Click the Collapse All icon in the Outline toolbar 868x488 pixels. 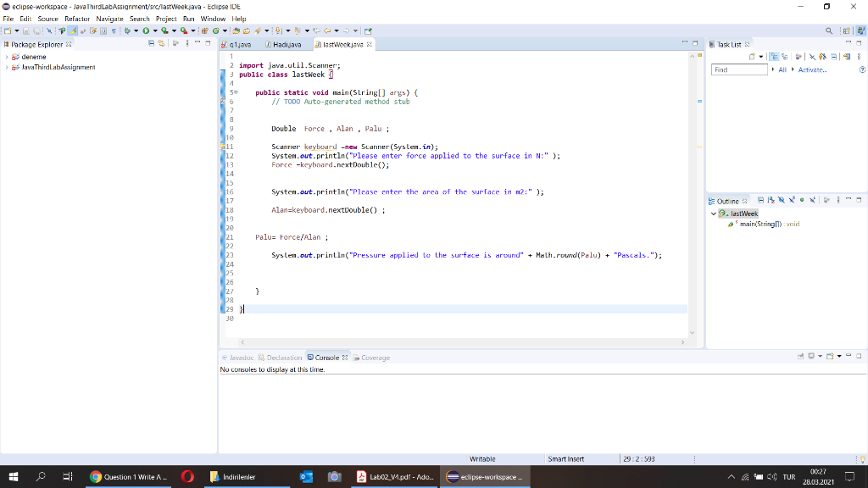pyautogui.click(x=761, y=200)
